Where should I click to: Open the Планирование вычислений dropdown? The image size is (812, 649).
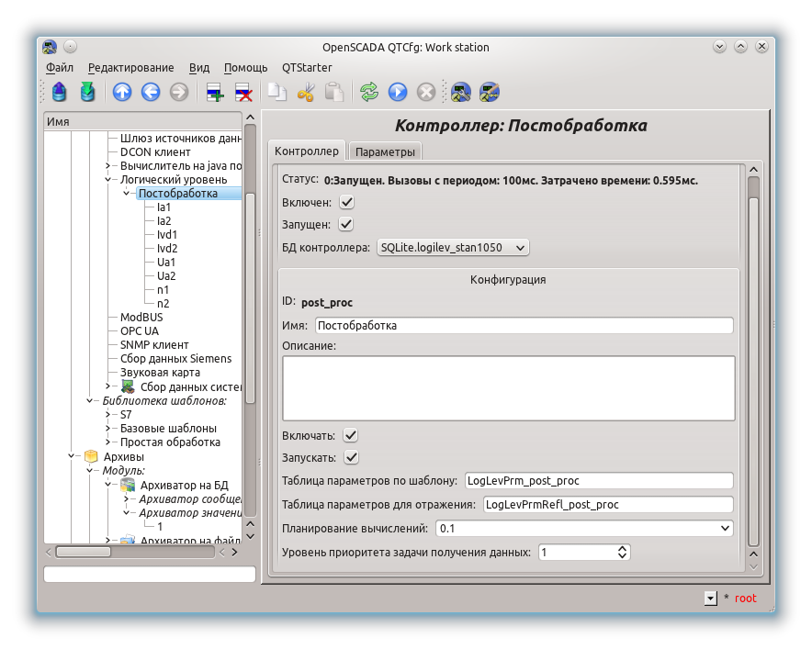(x=583, y=528)
